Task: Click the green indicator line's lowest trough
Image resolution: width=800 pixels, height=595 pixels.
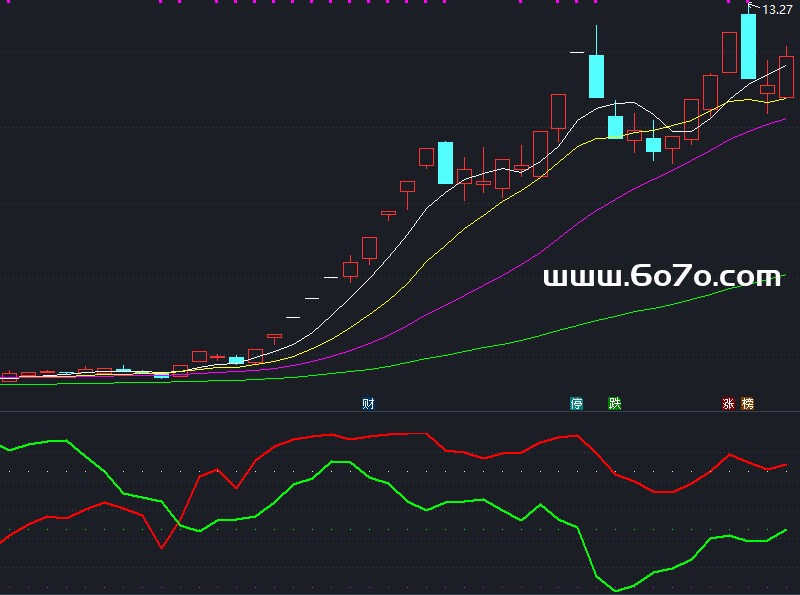Action: pyautogui.click(x=615, y=589)
